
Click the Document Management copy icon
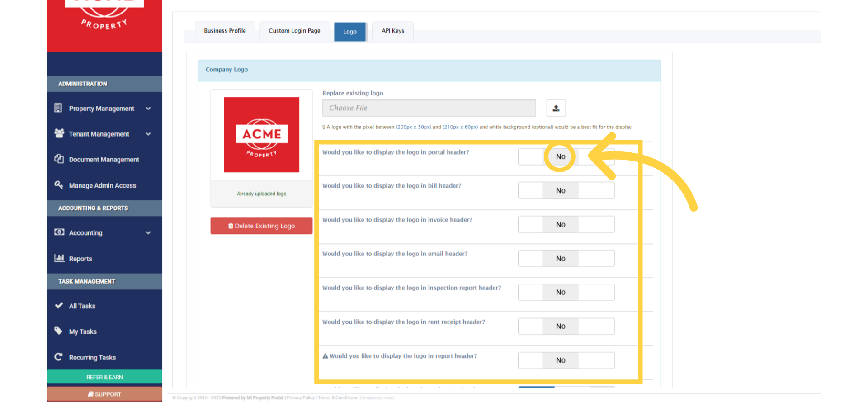tap(59, 159)
